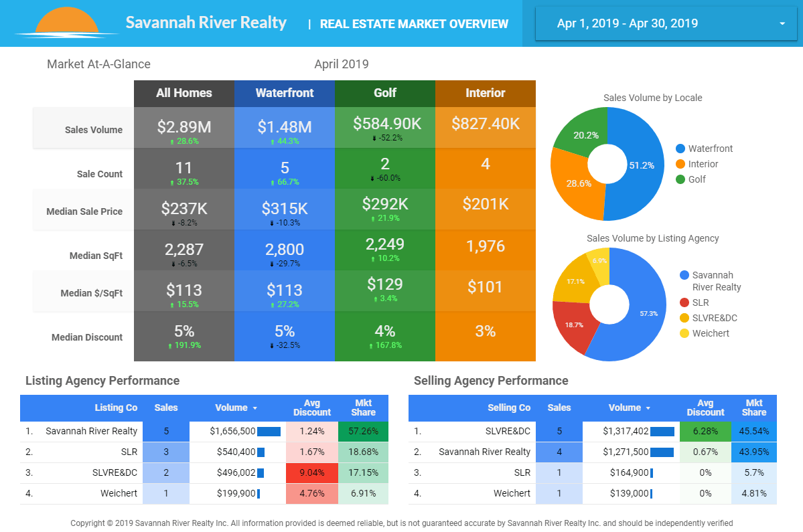The image size is (803, 532).
Task: Click the yellow Weichert legend dot
Action: click(x=684, y=333)
